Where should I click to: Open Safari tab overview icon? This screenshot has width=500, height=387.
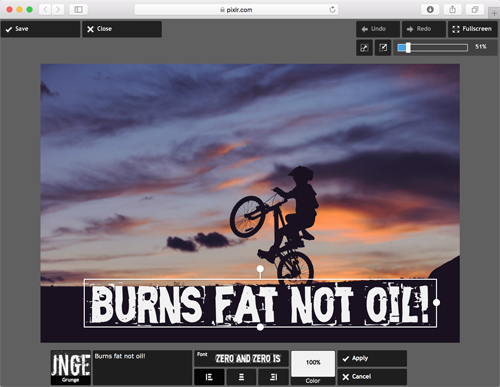point(475,9)
